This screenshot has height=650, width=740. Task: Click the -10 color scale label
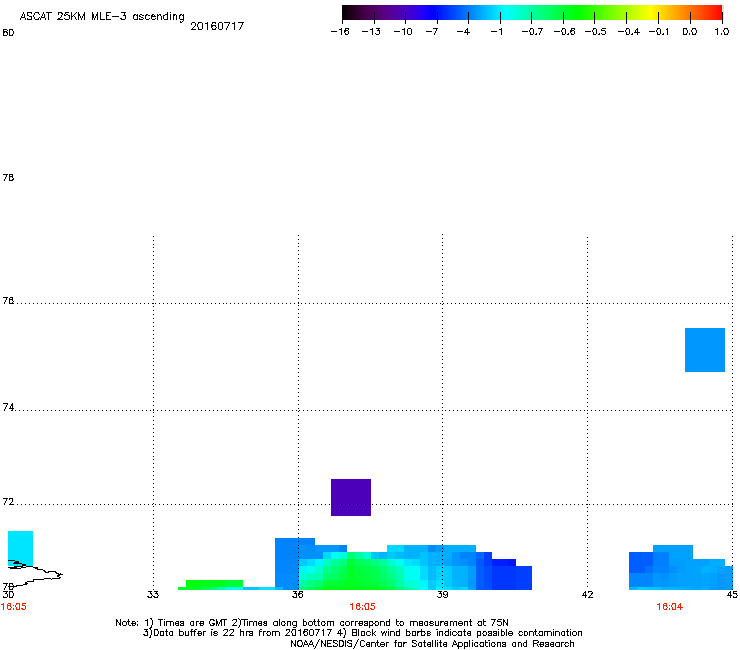[403, 32]
